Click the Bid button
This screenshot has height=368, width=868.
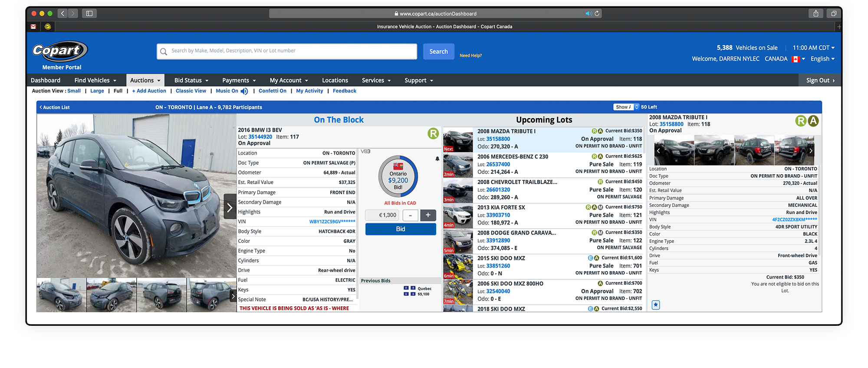401,229
